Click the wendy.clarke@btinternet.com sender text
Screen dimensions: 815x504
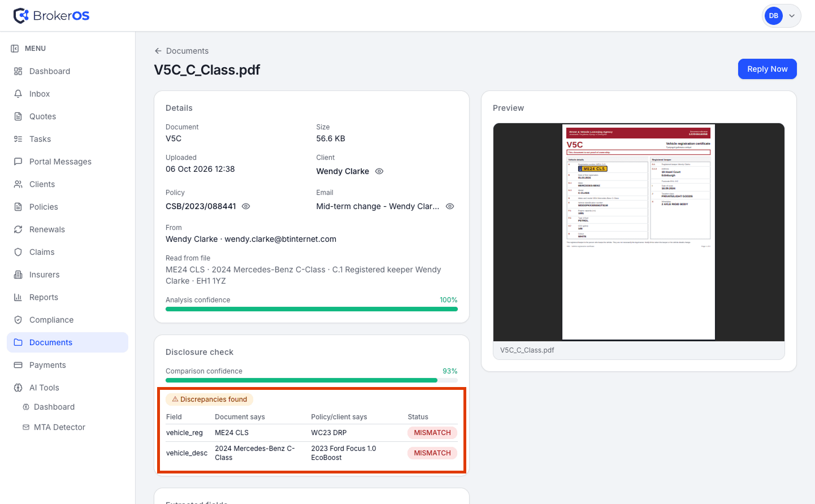coord(280,239)
